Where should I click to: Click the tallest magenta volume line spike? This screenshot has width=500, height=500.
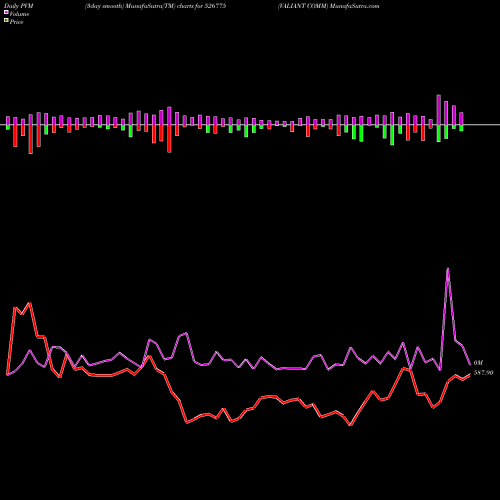(x=447, y=269)
